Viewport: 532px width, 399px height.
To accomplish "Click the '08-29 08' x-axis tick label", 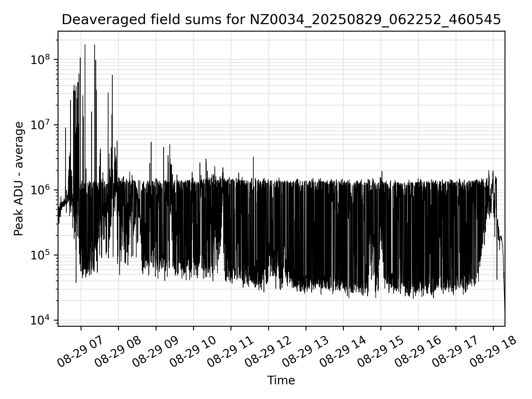I will (x=118, y=352).
